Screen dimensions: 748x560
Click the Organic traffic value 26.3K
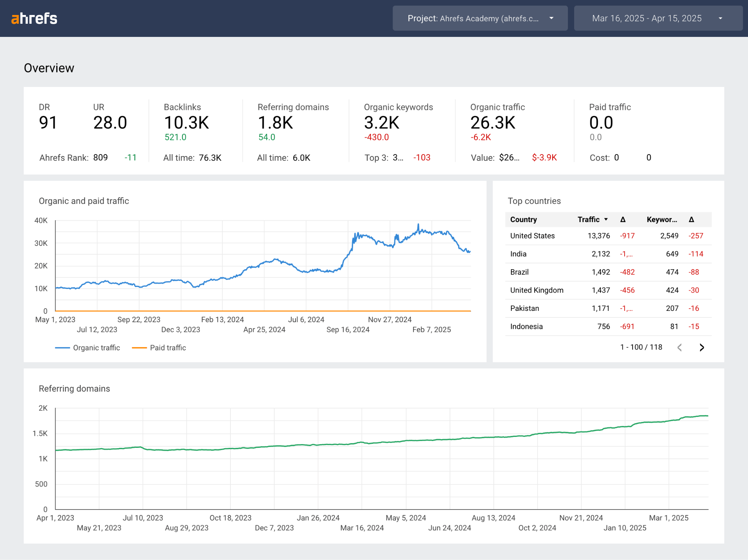(493, 123)
